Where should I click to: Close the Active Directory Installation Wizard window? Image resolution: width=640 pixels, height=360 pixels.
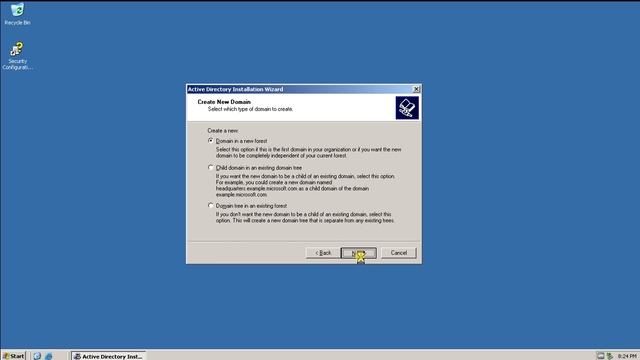tap(416, 89)
